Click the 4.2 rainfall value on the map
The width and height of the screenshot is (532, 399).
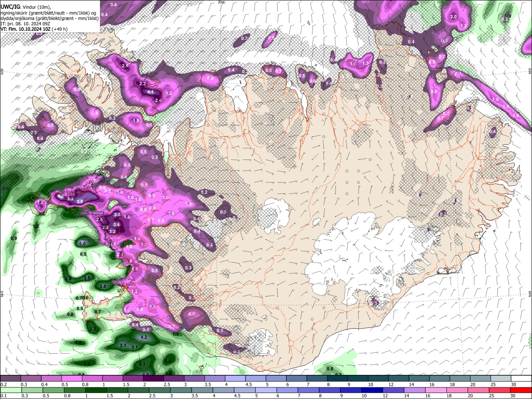click(144, 337)
